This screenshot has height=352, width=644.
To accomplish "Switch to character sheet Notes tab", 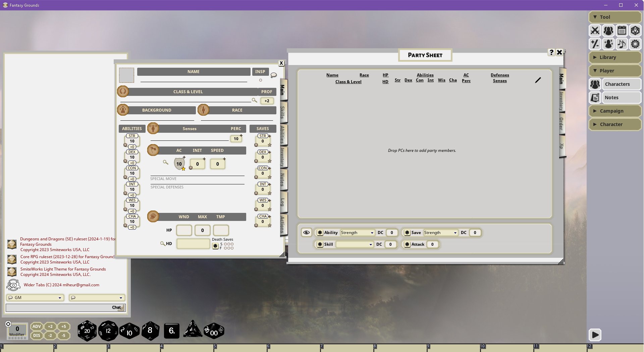I will (283, 179).
